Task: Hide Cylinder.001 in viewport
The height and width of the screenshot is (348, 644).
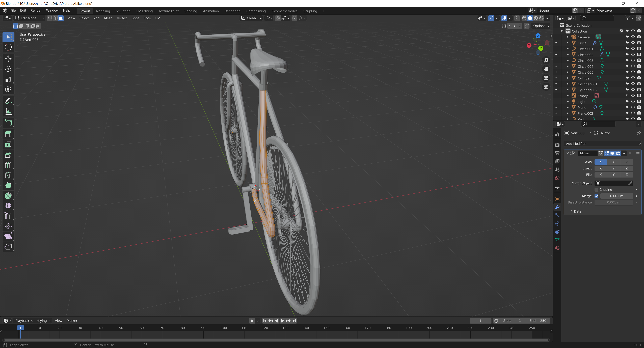Action: 633,84
